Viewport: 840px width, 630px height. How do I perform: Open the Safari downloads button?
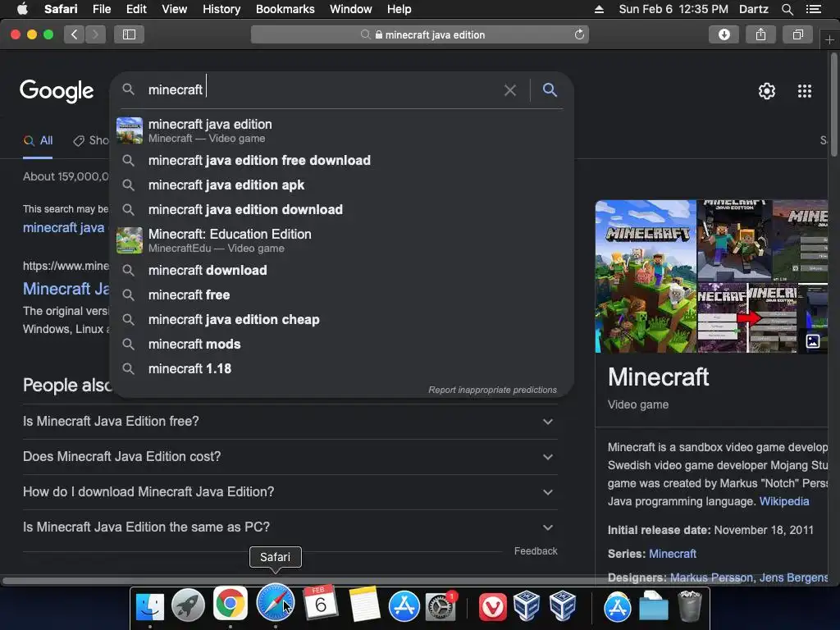(724, 34)
